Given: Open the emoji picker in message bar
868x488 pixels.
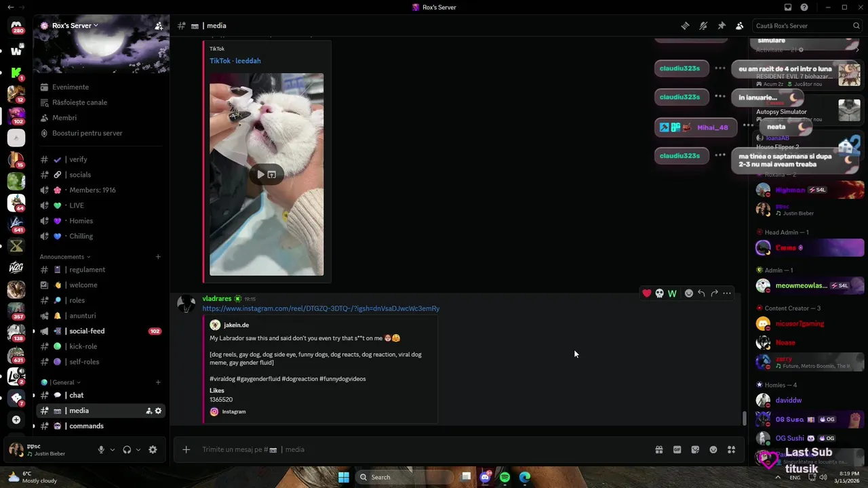Looking at the screenshot, I should [x=713, y=449].
